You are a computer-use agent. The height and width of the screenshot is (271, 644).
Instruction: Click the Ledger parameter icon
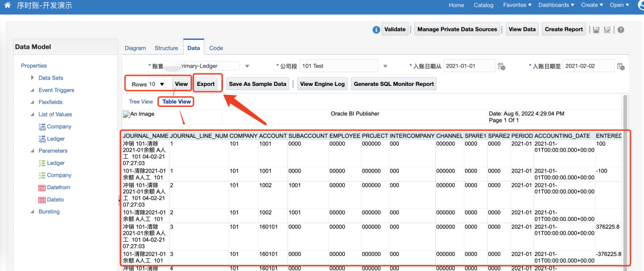[42, 164]
